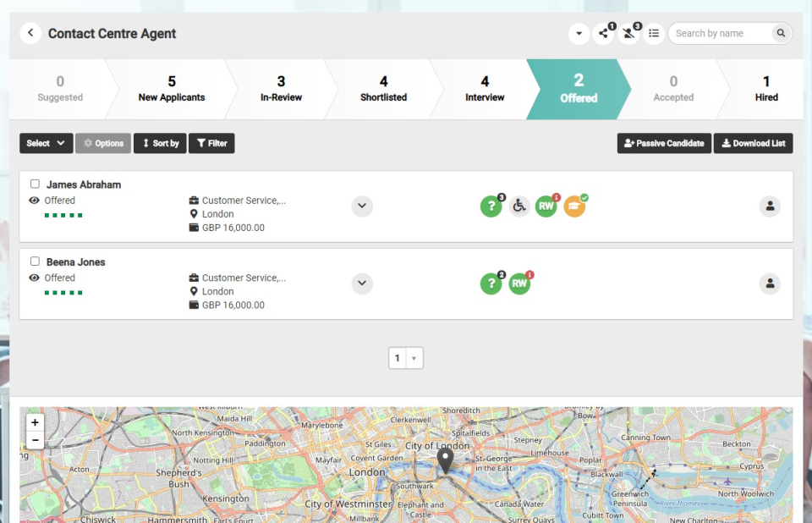This screenshot has height=523, width=812.
Task: Open the share icon in header
Action: pyautogui.click(x=603, y=34)
